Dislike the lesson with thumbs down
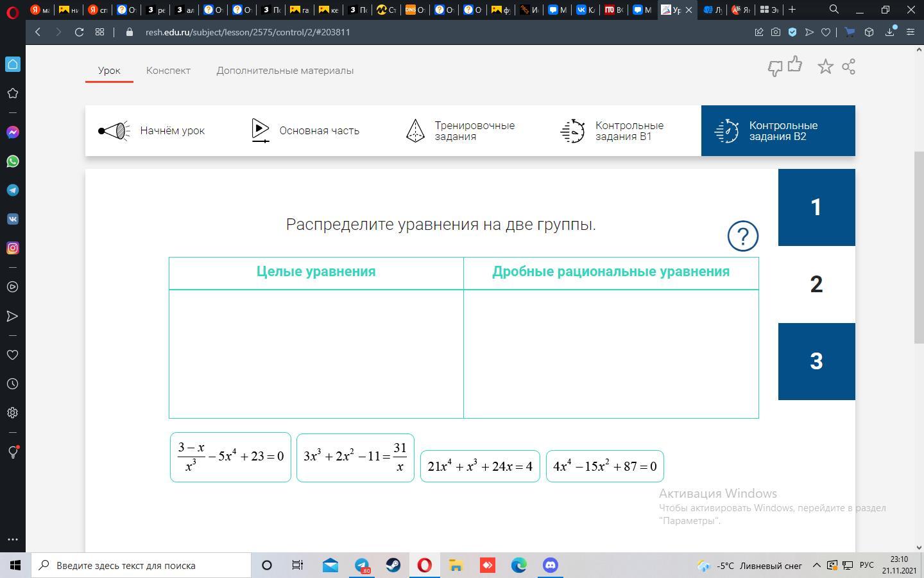 tap(775, 68)
